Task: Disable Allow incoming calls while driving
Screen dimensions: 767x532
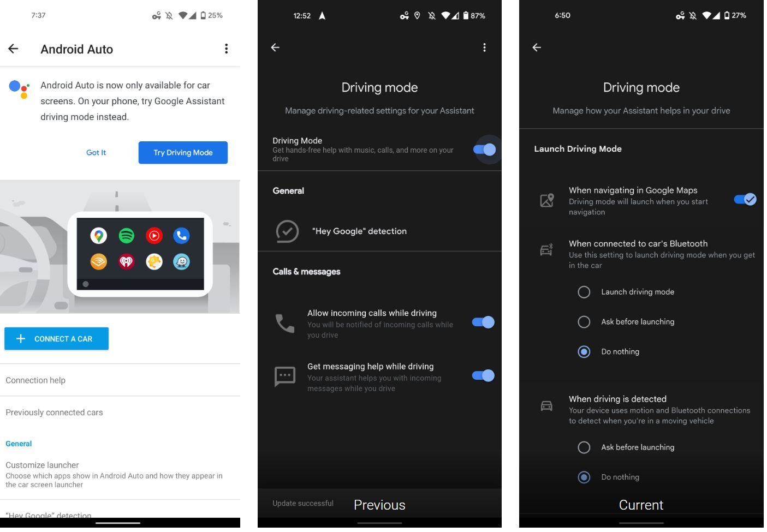Action: pyautogui.click(x=483, y=322)
